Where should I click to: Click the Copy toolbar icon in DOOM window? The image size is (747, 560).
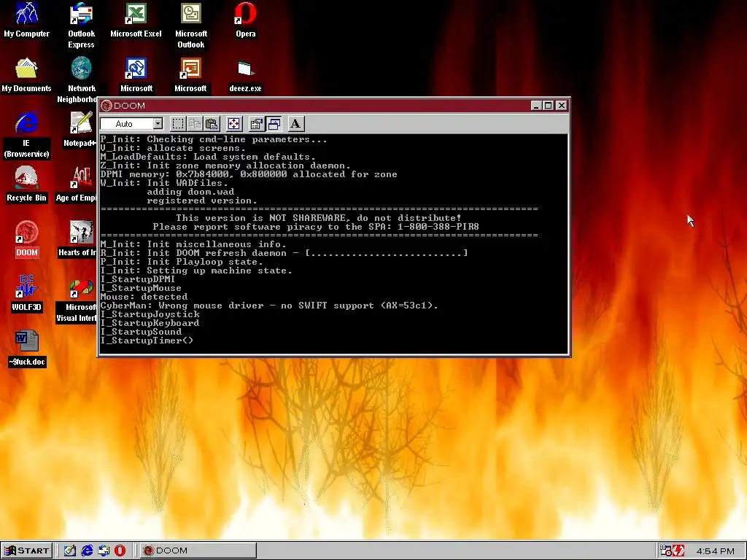click(195, 124)
